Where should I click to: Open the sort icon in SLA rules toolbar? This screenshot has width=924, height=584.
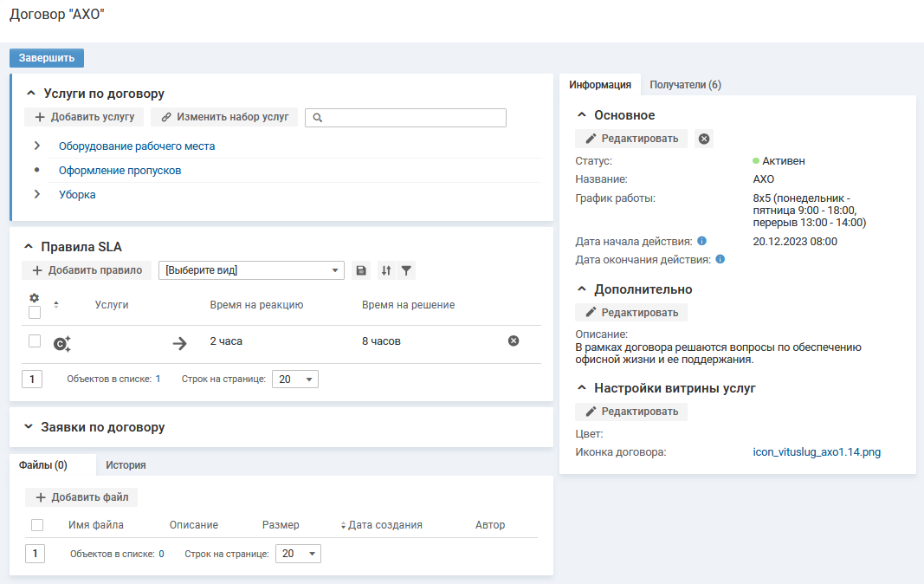(x=386, y=271)
